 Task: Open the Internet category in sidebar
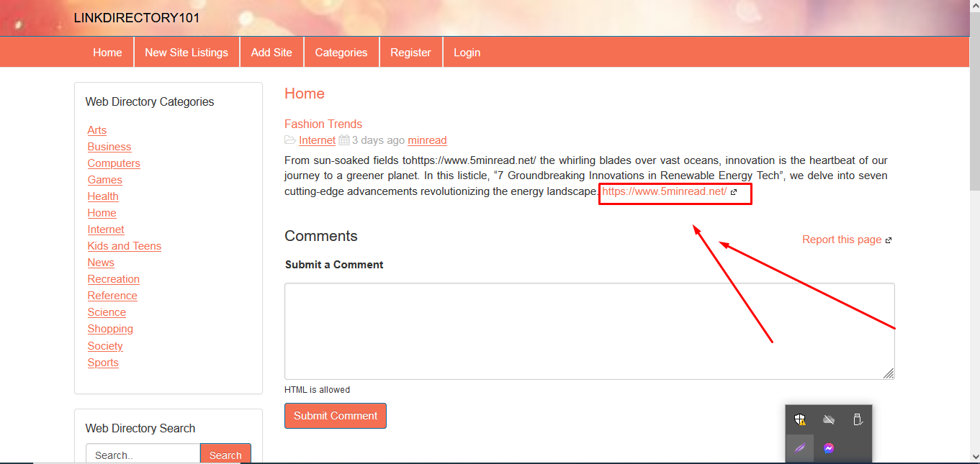[x=106, y=229]
